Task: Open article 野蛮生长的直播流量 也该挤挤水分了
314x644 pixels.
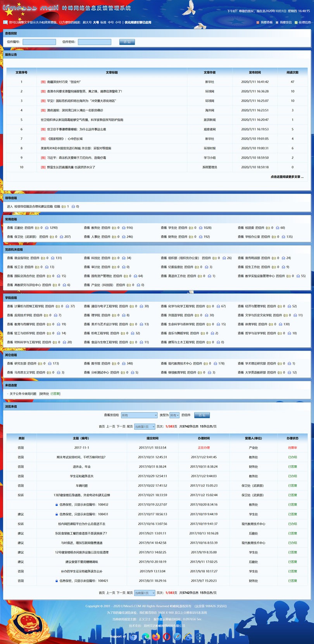Action: [71, 167]
